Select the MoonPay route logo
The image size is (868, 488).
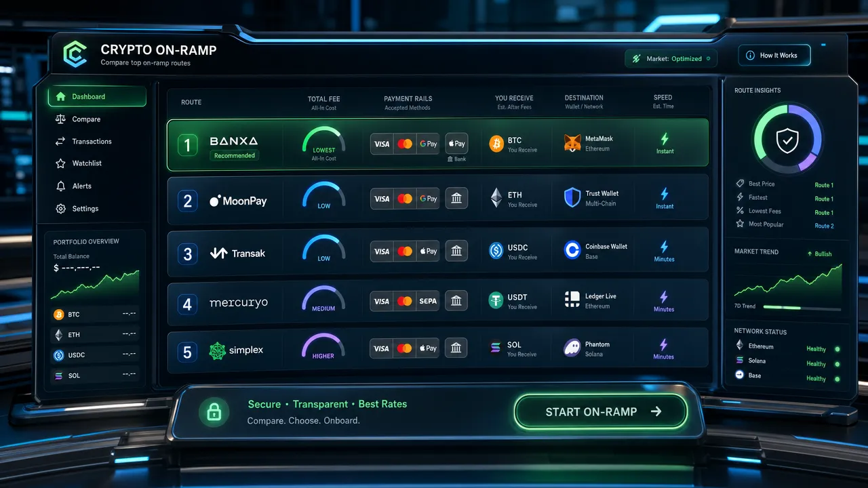(238, 201)
